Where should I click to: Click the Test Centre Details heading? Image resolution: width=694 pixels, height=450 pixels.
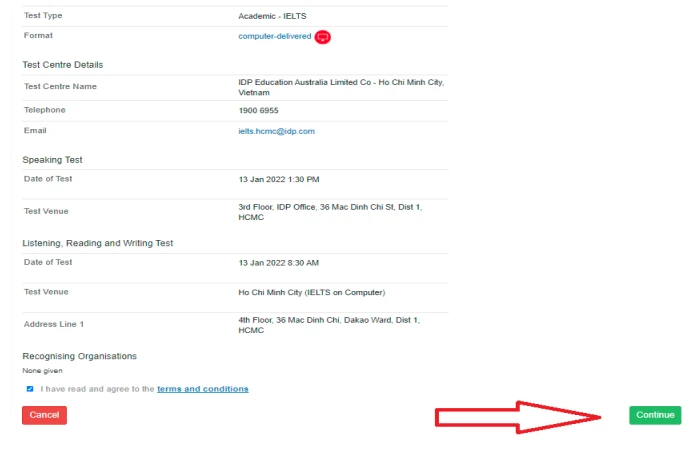[x=63, y=65]
